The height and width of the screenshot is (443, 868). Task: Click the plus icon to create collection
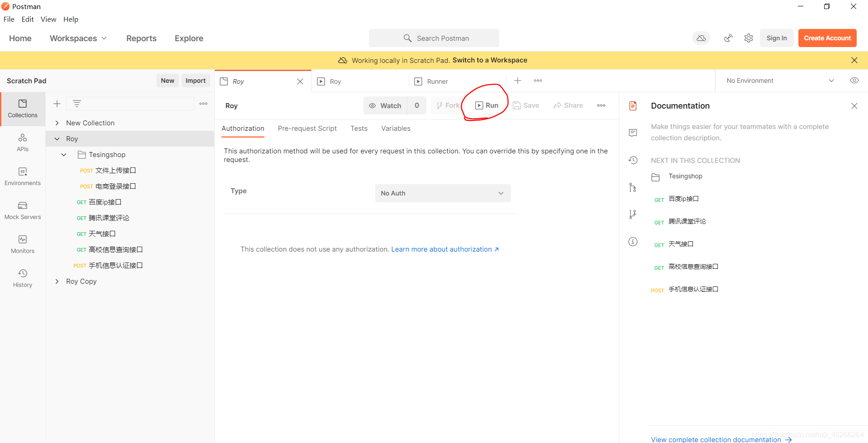pos(57,104)
